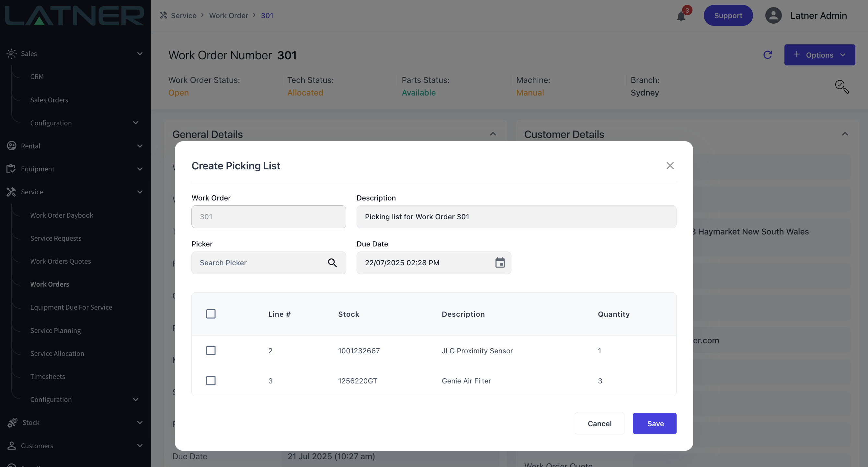Close the Create Picking List dialog
This screenshot has width=868, height=467.
point(670,165)
